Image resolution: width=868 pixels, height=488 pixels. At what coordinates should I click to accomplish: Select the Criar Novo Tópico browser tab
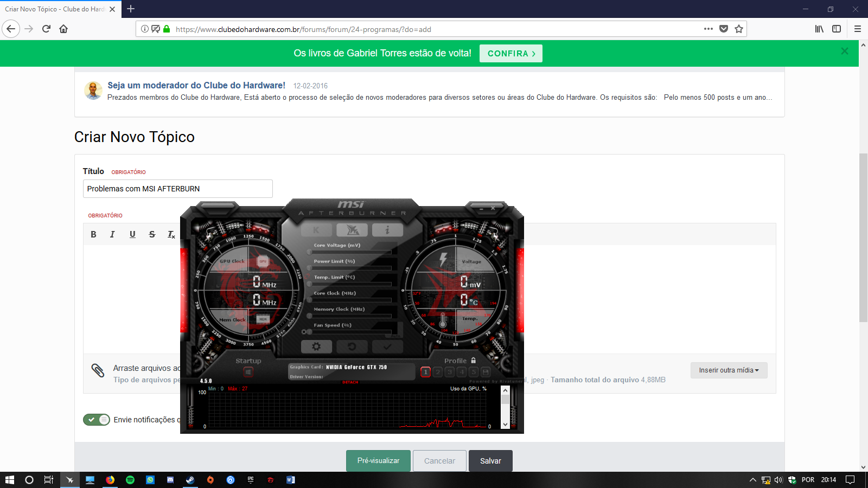click(x=60, y=9)
